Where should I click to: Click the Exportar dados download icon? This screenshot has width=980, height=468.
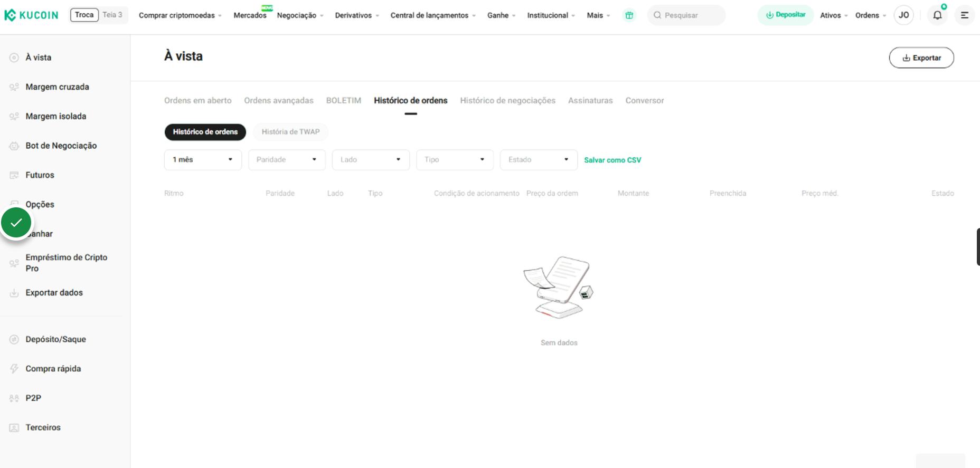click(14, 293)
